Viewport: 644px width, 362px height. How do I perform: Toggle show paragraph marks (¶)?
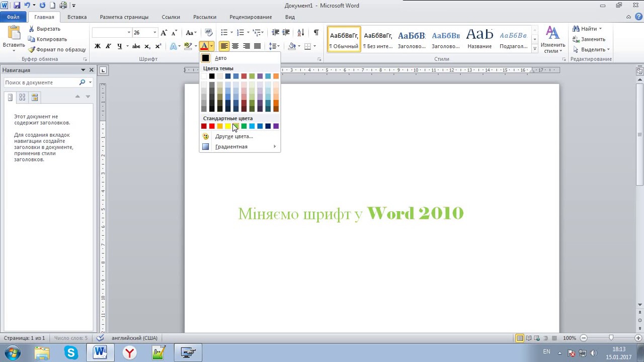point(316,33)
